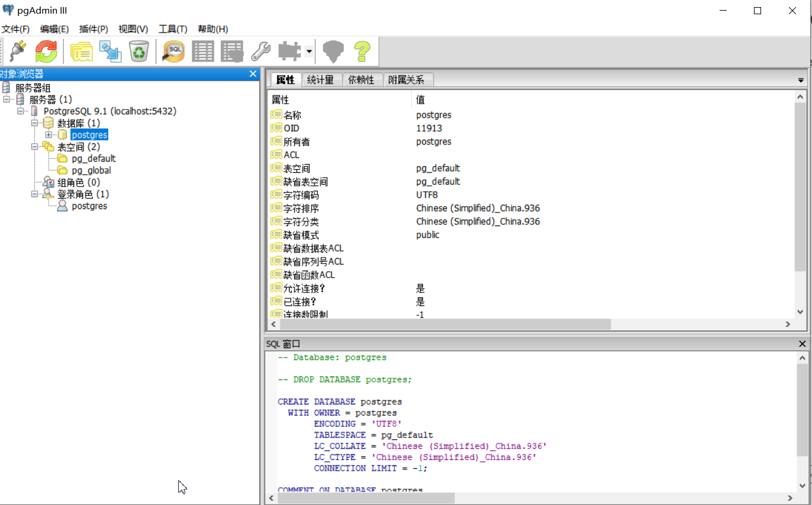Image resolution: width=812 pixels, height=505 pixels.
Task: Select the 所有者 property row
Action: click(531, 141)
